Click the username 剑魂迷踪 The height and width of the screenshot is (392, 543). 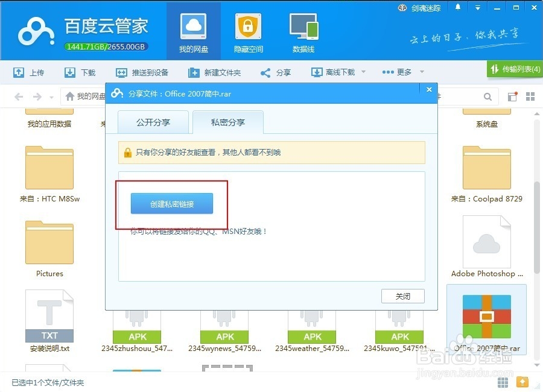click(425, 8)
